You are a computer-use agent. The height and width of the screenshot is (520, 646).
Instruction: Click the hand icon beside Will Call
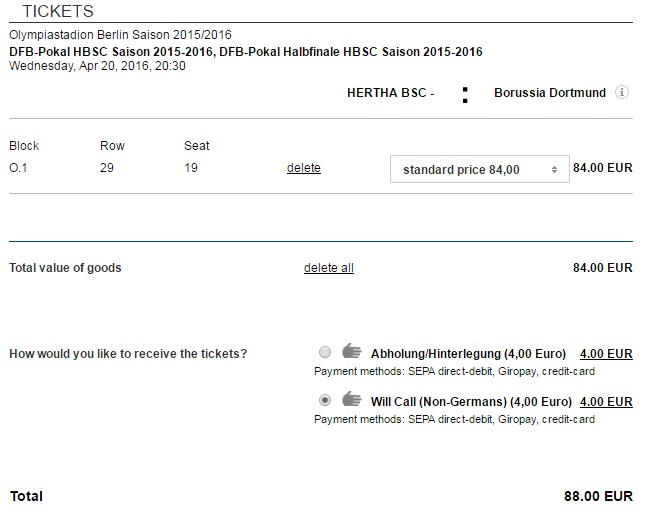tap(350, 399)
